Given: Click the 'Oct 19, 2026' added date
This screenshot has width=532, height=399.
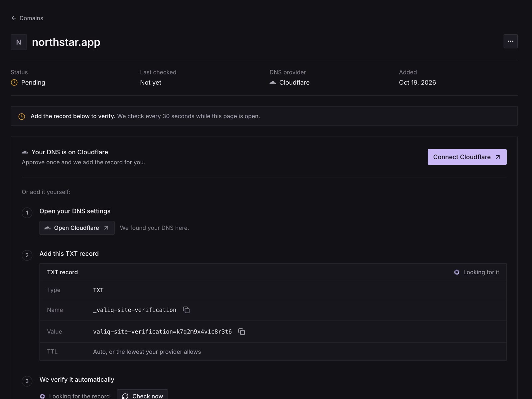Looking at the screenshot, I should [x=417, y=82].
